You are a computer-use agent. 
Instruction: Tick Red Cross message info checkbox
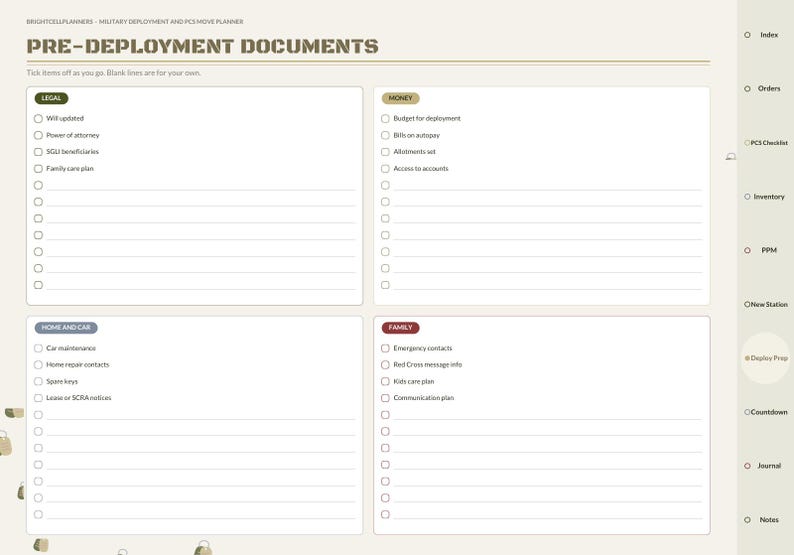(x=385, y=365)
